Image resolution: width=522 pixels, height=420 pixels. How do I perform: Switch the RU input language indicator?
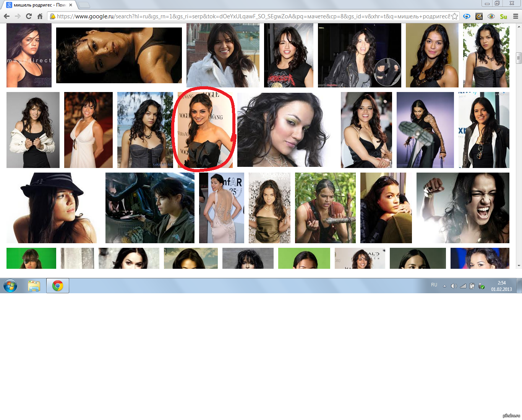coord(434,285)
